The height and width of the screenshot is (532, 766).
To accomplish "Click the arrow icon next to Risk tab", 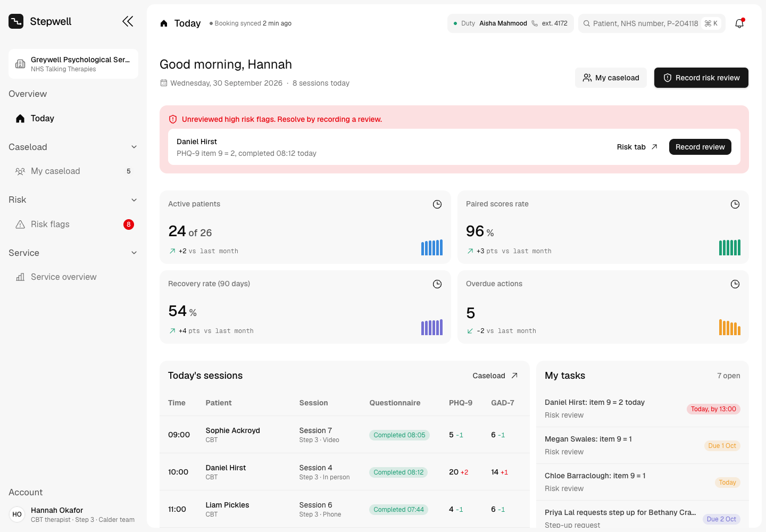I will coord(654,147).
